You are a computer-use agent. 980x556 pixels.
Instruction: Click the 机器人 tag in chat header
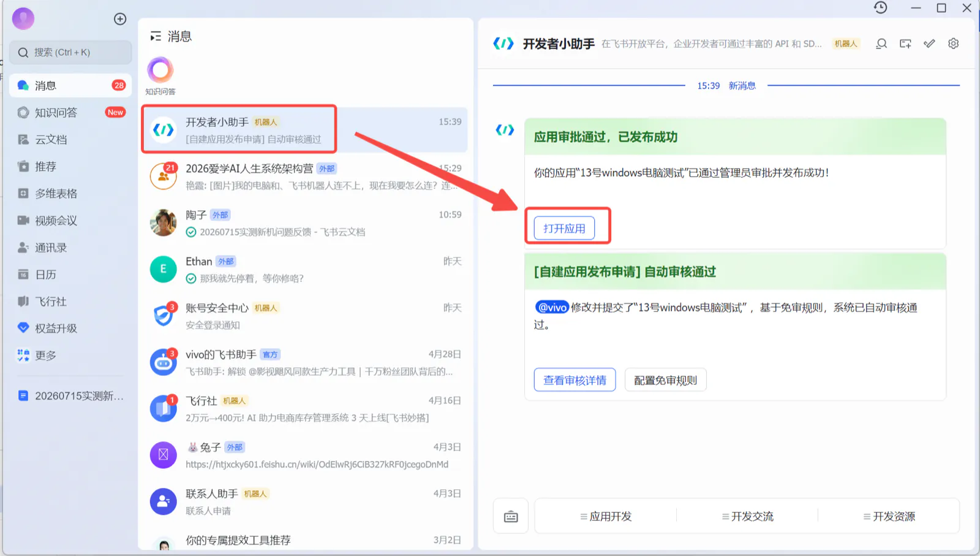(x=846, y=44)
